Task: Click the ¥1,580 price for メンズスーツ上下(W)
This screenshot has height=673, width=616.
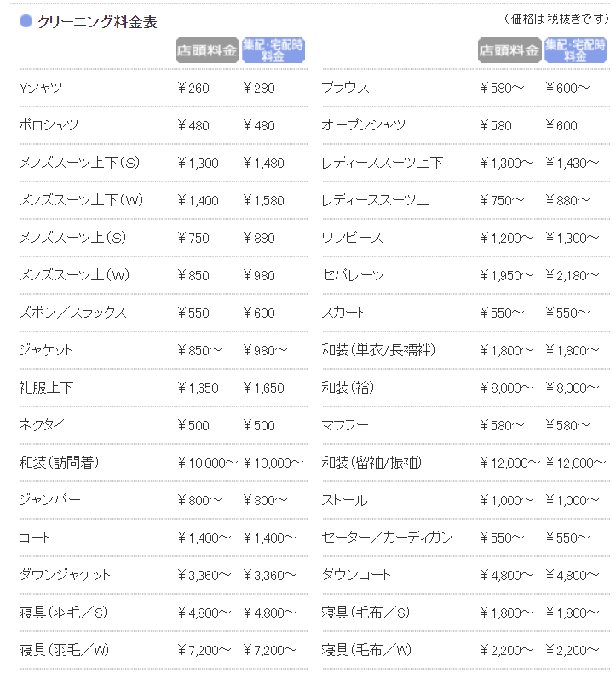Action: pyautogui.click(x=263, y=200)
